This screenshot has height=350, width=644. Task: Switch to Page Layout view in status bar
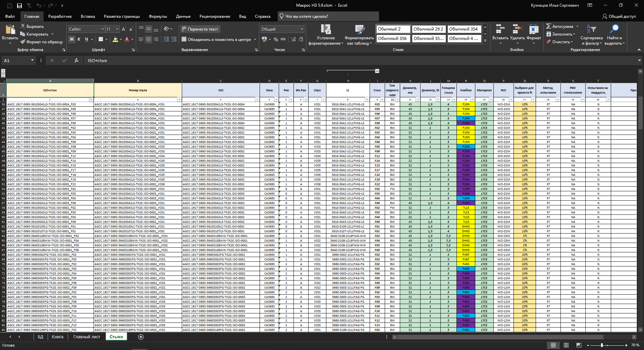pyautogui.click(x=566, y=345)
